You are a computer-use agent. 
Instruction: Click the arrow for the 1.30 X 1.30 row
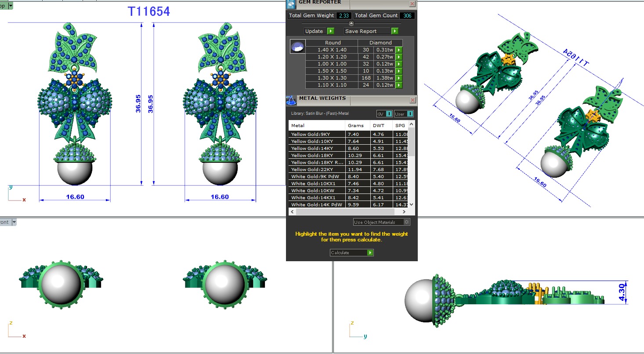point(399,78)
